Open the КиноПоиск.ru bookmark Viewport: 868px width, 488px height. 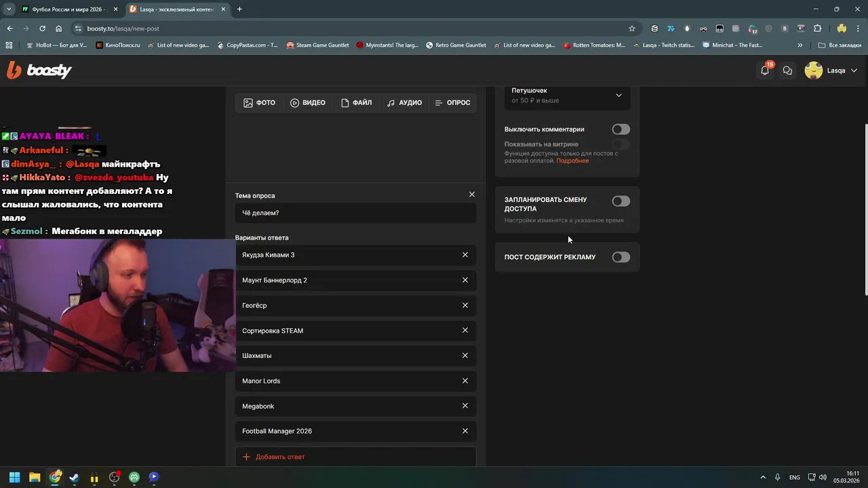point(118,45)
